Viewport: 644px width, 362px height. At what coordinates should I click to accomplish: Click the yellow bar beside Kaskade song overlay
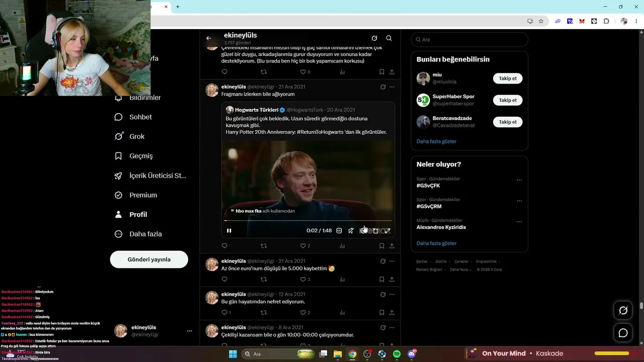tap(612, 353)
